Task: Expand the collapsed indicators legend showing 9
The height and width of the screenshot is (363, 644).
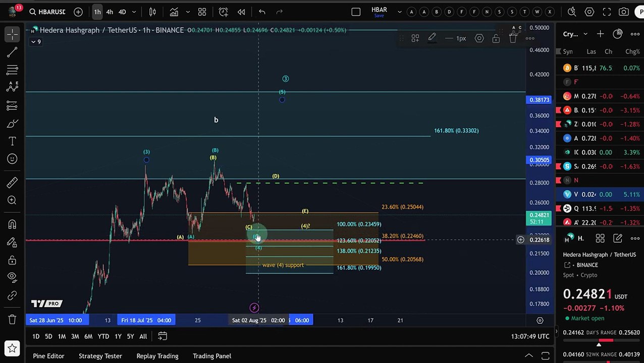Action: click(x=36, y=41)
